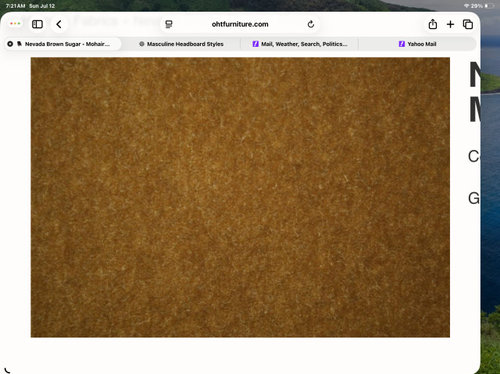
Task: Click the window control dots
Action: coord(15,24)
